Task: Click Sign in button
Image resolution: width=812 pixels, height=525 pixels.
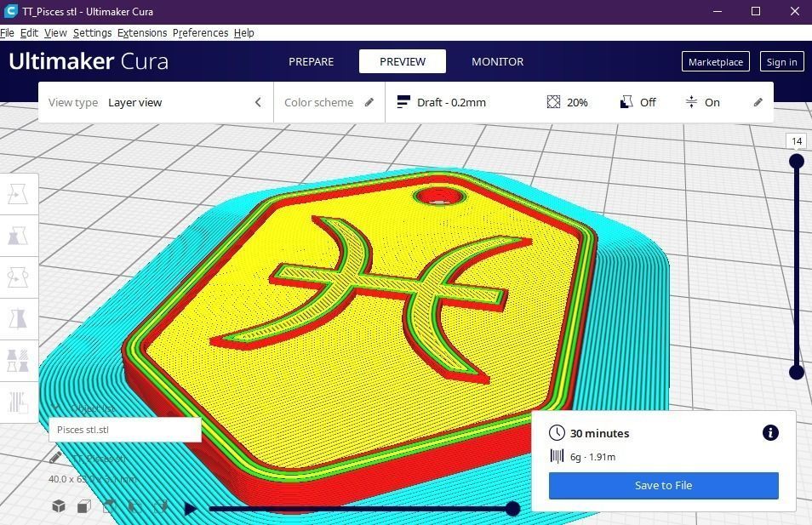Action: pos(781,61)
